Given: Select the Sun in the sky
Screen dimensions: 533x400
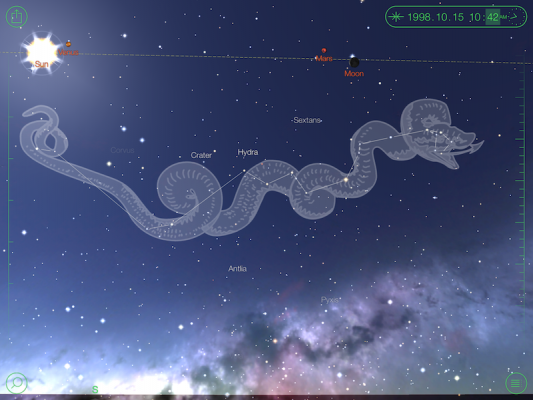Looking at the screenshot, I should pyautogui.click(x=42, y=52).
